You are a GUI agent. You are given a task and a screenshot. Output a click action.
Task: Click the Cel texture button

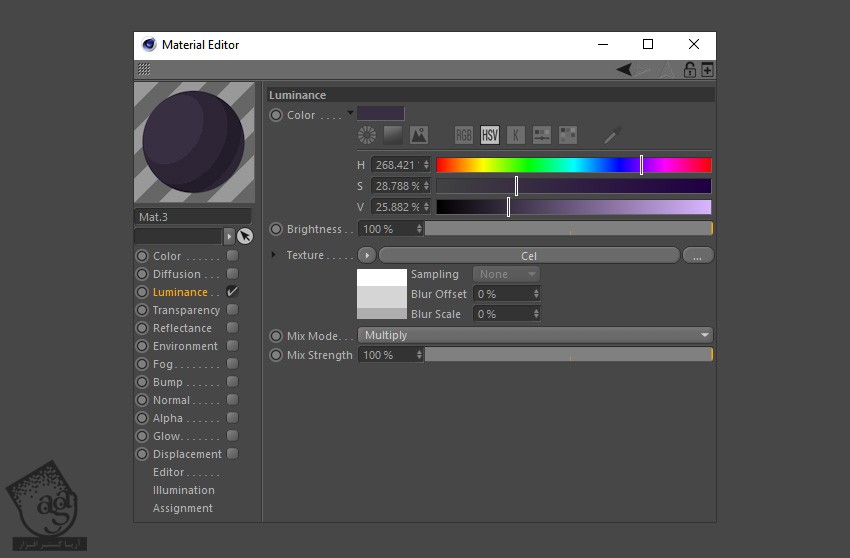click(528, 256)
